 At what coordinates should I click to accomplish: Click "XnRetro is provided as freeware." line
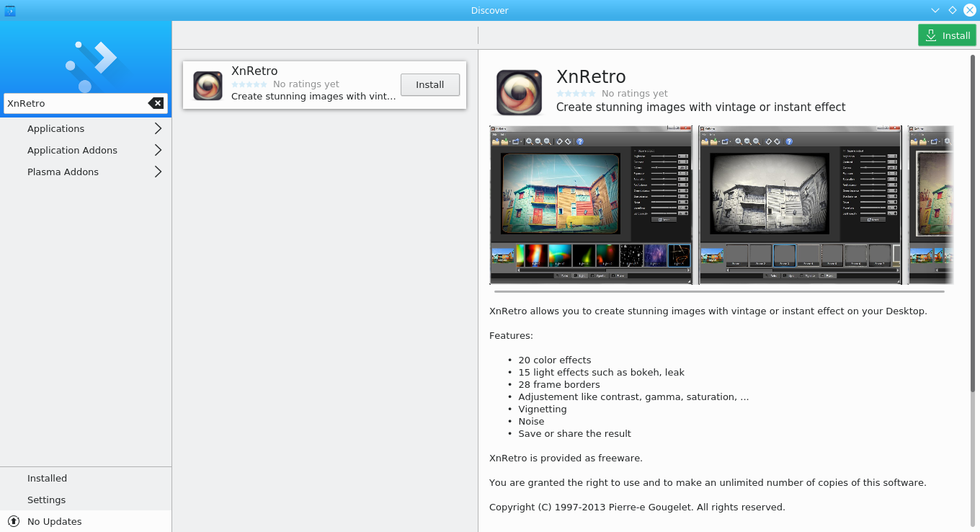point(566,458)
